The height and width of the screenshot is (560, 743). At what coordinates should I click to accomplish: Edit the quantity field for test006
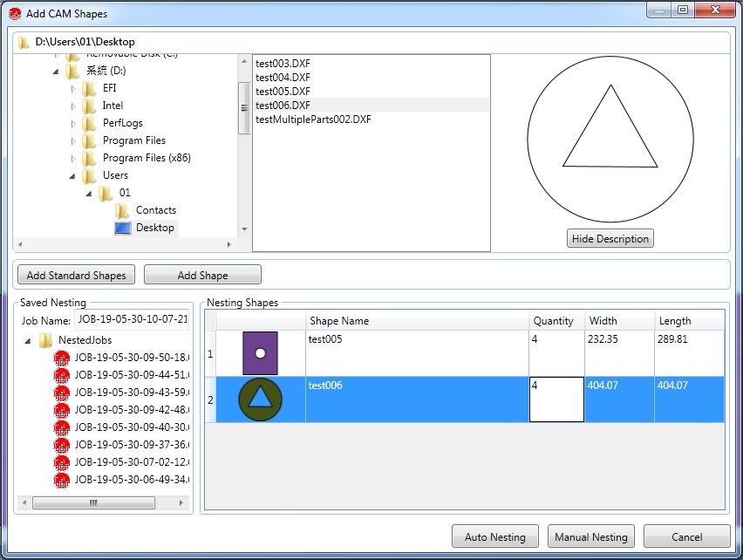tap(556, 400)
